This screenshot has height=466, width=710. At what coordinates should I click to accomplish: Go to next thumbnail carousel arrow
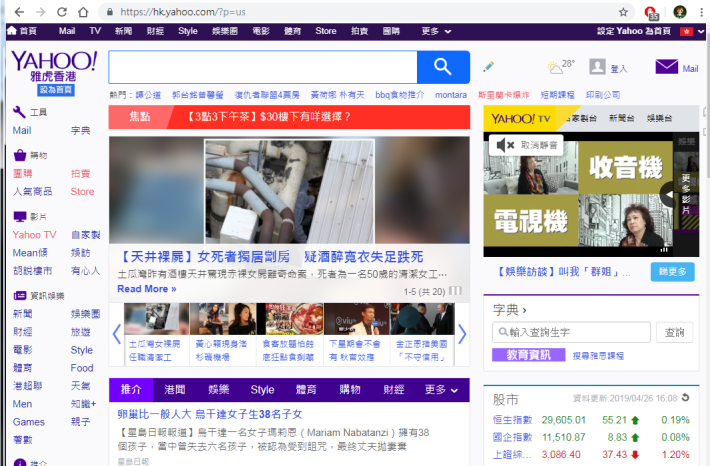pyautogui.click(x=462, y=334)
